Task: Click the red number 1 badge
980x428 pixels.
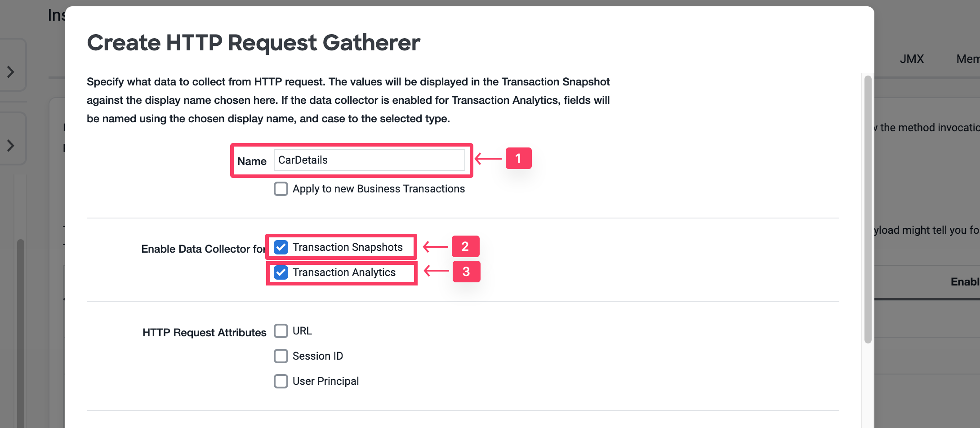Action: pos(518,158)
